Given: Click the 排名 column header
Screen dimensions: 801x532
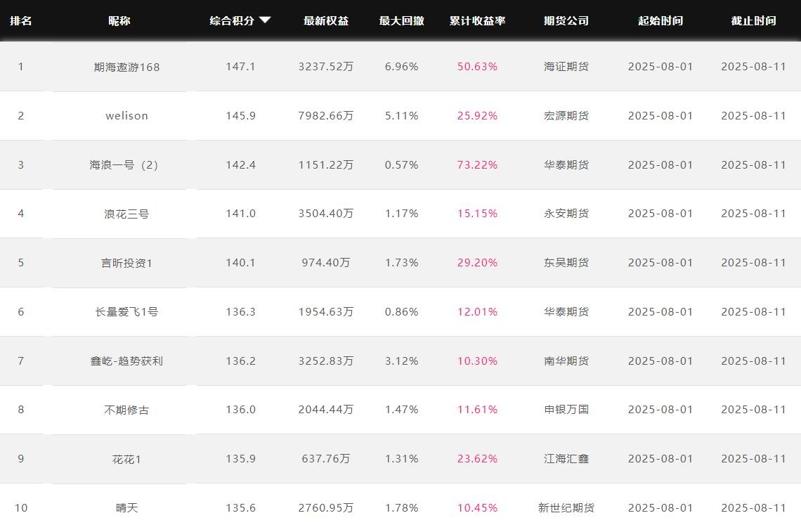Looking at the screenshot, I should coord(21,21).
